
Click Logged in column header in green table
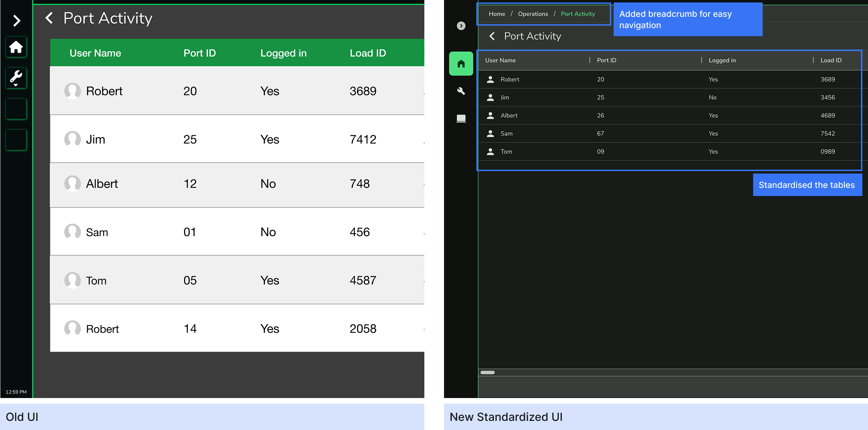(x=283, y=53)
